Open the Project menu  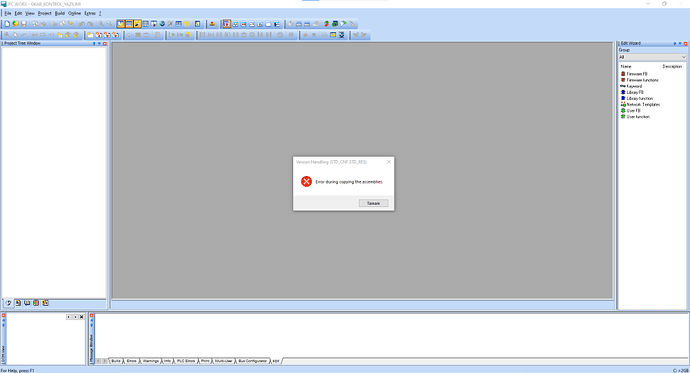[44, 13]
